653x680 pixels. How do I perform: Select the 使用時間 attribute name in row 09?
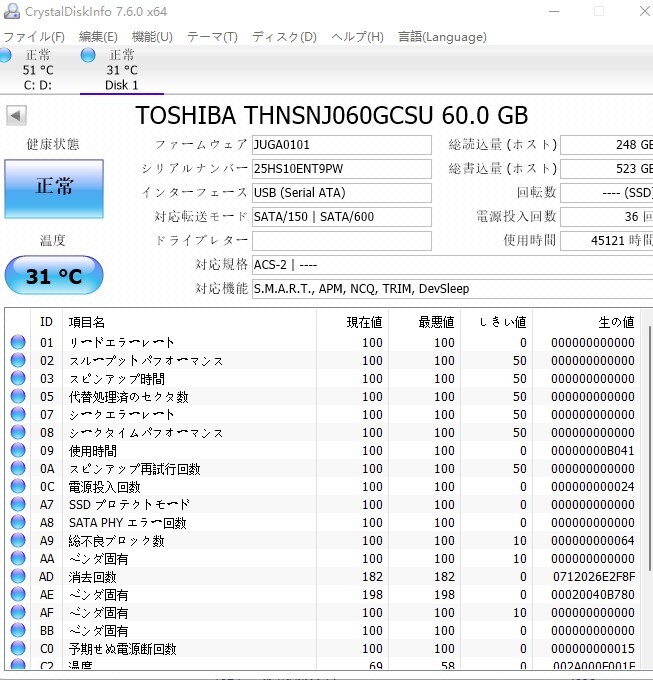tap(93, 451)
